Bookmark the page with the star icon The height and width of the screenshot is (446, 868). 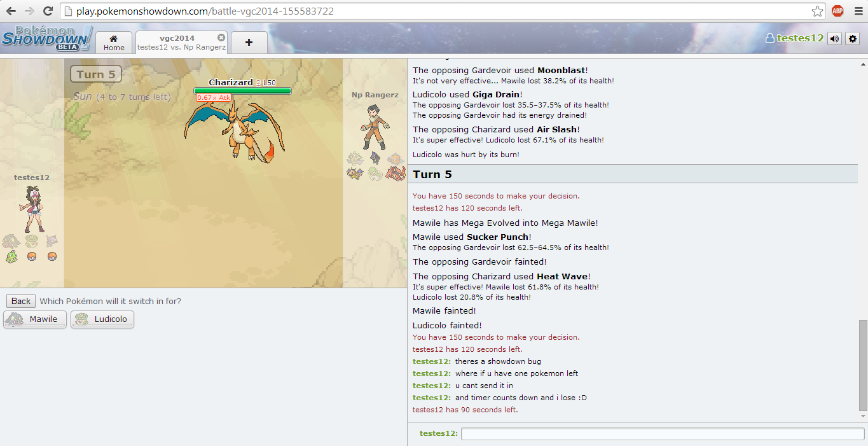tap(817, 11)
